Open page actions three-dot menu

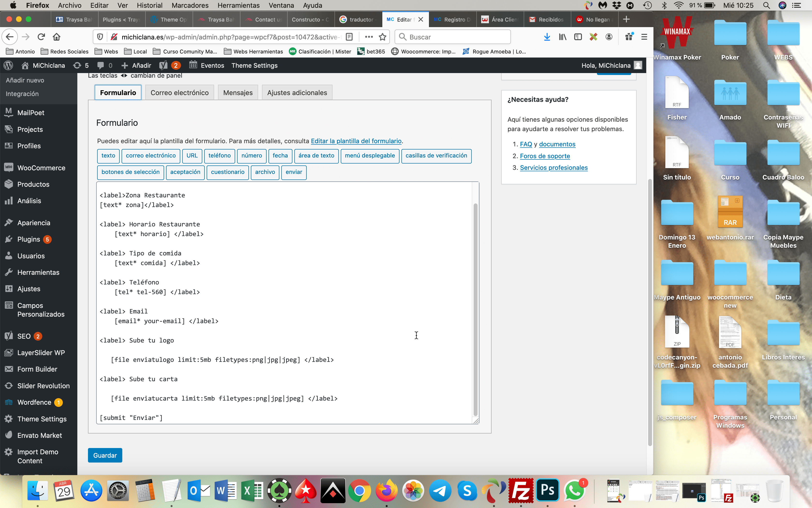click(369, 37)
